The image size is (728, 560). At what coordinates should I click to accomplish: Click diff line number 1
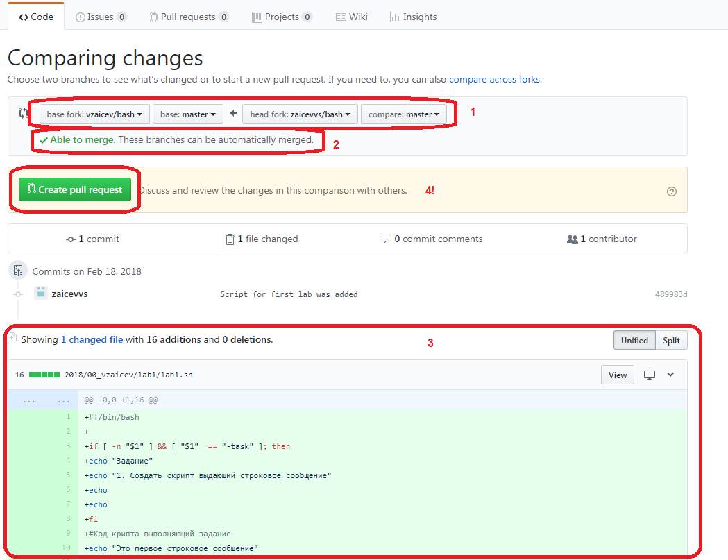(68, 416)
